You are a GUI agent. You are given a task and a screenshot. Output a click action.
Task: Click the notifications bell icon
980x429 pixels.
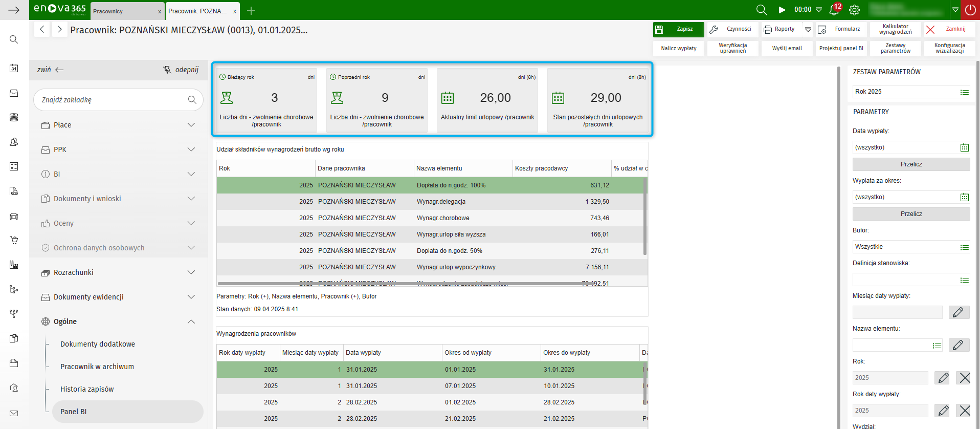click(x=834, y=10)
